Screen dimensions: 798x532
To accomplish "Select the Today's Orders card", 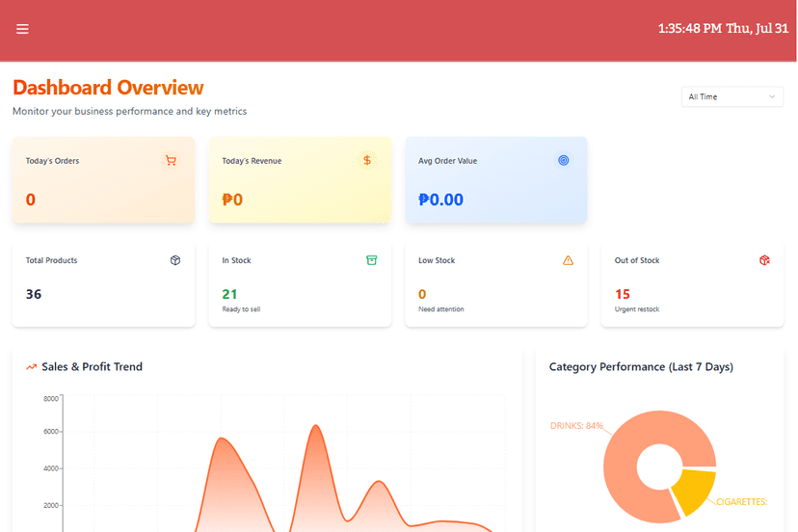I will 103,180.
